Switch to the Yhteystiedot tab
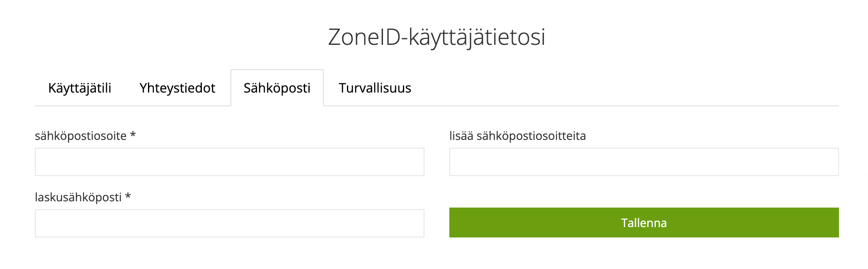The height and width of the screenshot is (269, 868). tap(177, 88)
